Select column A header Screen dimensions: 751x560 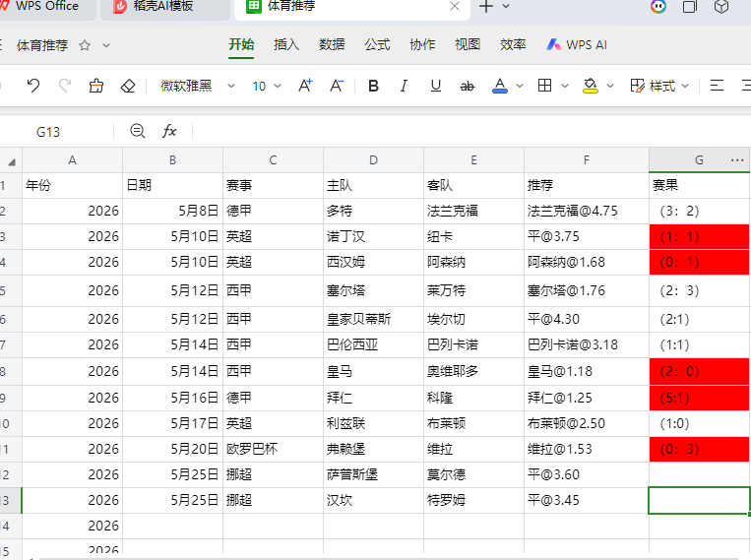pos(72,160)
